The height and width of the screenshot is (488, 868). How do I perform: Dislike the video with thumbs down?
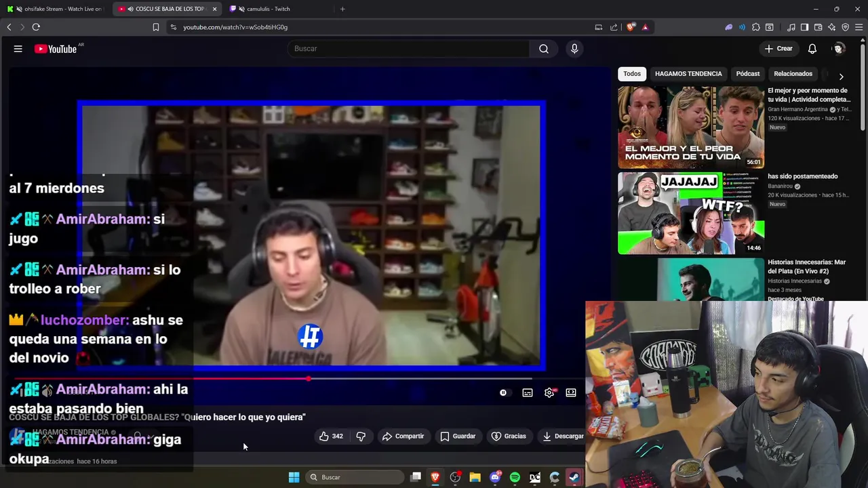[x=361, y=436]
